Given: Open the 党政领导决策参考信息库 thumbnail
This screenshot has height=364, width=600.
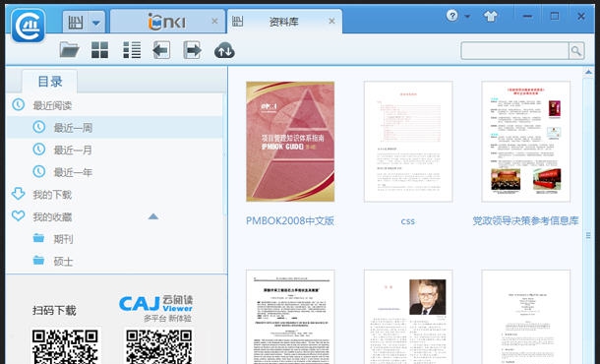Looking at the screenshot, I should click(x=526, y=142).
